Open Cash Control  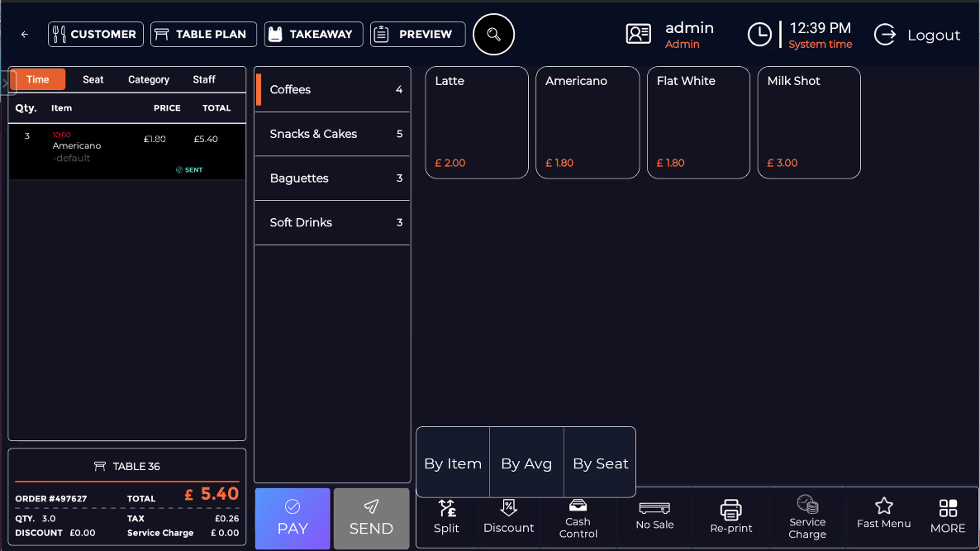coord(578,517)
